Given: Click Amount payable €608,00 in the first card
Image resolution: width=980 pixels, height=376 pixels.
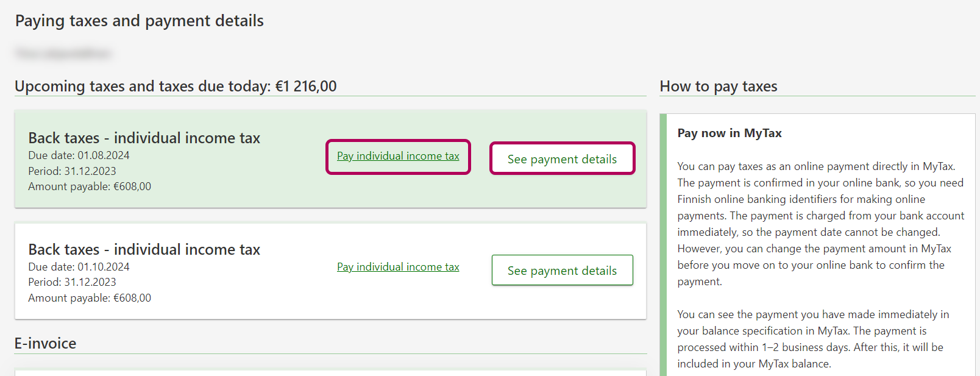Looking at the screenshot, I should click(90, 186).
